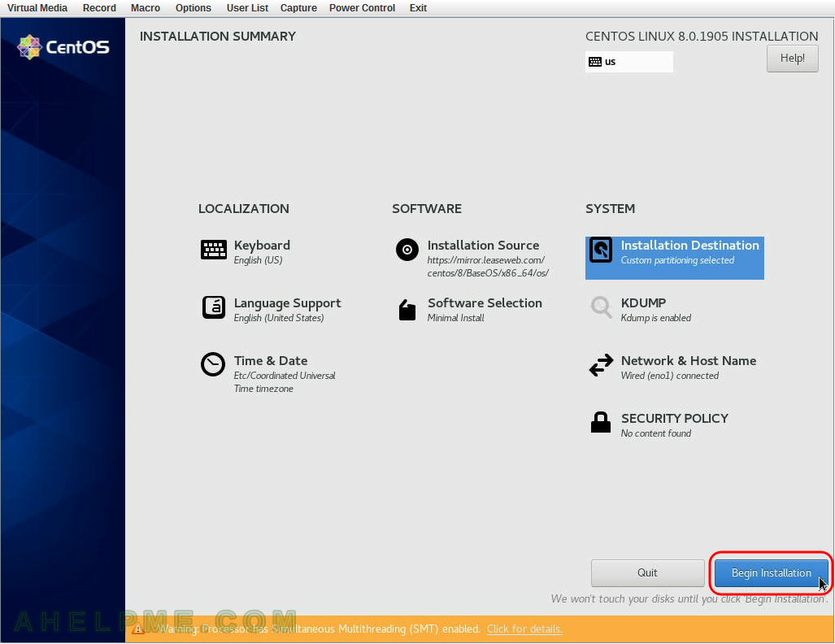Open the User List menu
The height and width of the screenshot is (644, 835).
coord(247,8)
